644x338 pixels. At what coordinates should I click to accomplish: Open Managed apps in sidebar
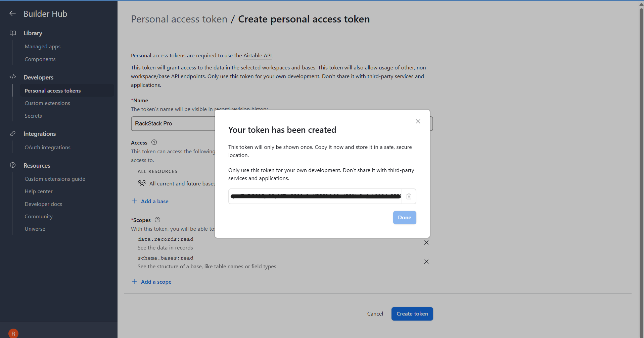coord(43,47)
